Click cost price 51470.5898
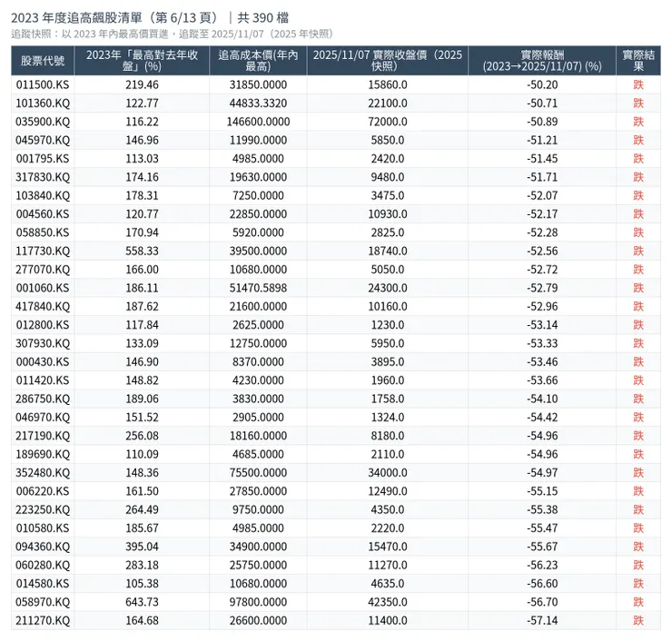 (258, 288)
